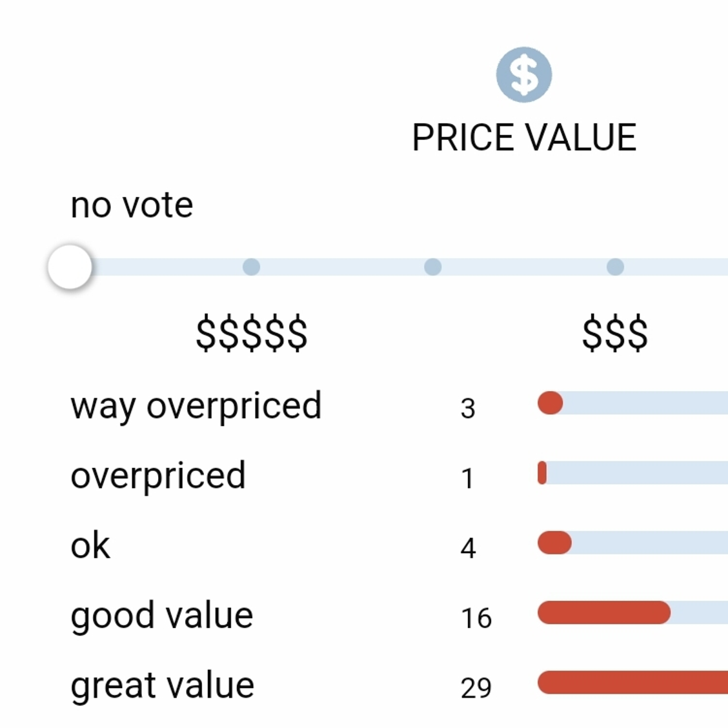Click the good value rating label
Viewport: 728px width, 728px height.
[161, 616]
